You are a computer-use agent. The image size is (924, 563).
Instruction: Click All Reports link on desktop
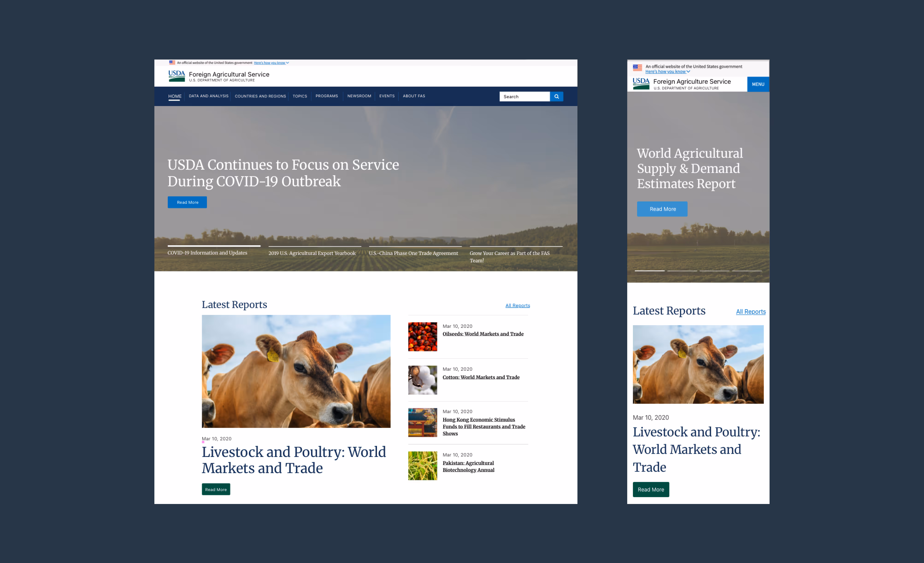click(518, 305)
